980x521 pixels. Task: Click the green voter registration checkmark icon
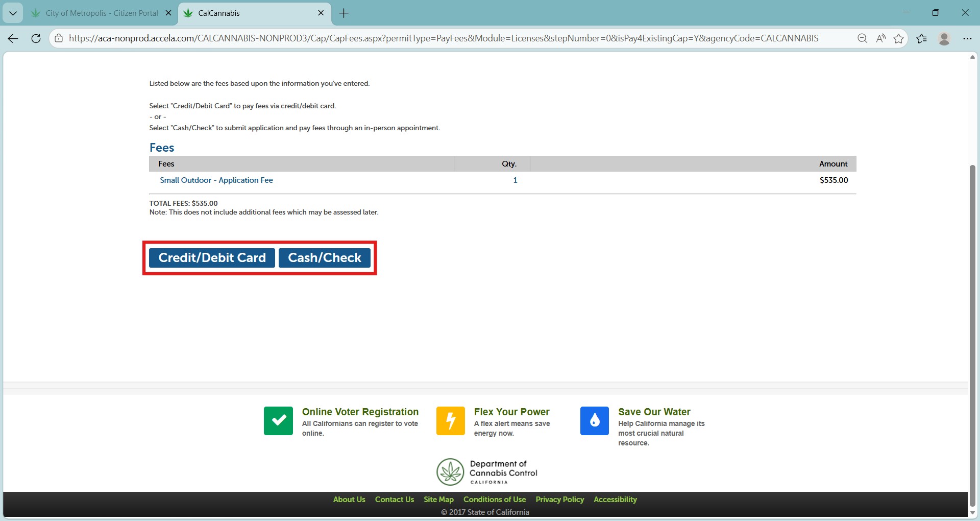[278, 421]
